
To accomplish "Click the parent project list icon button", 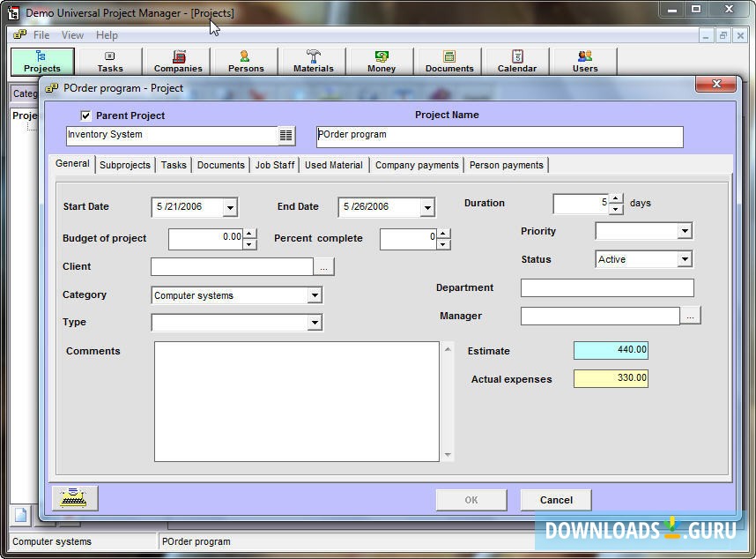I will coord(285,136).
